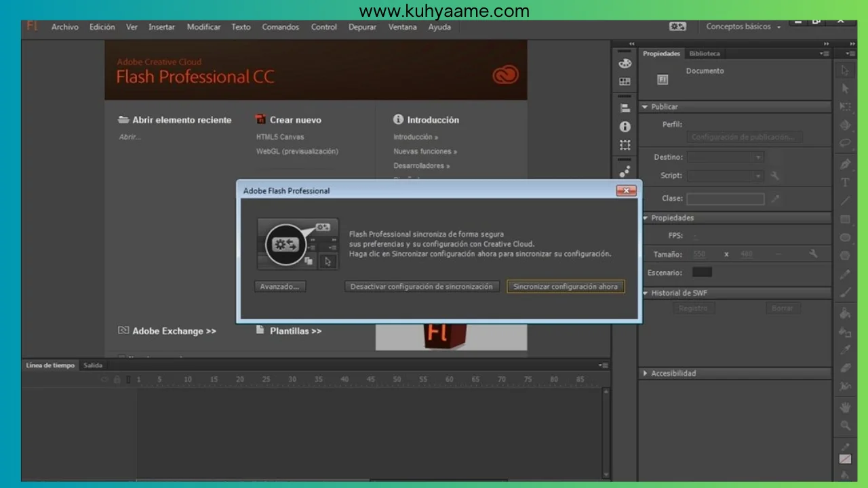Click the sync settings icon in top bar

click(x=677, y=26)
